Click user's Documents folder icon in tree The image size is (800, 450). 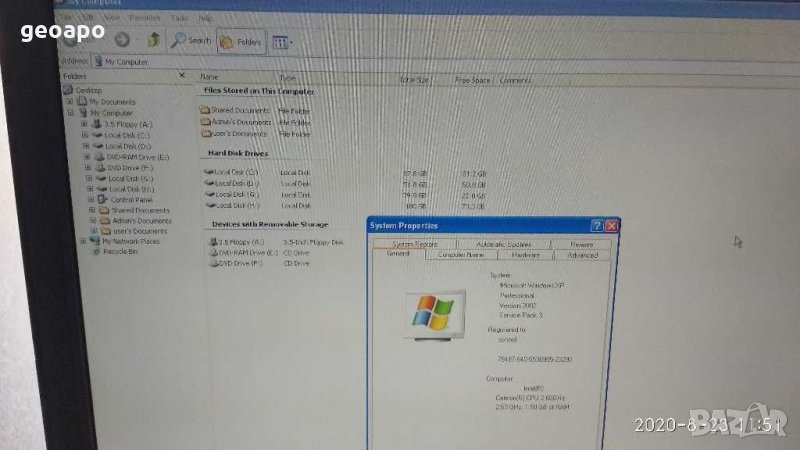(x=106, y=231)
